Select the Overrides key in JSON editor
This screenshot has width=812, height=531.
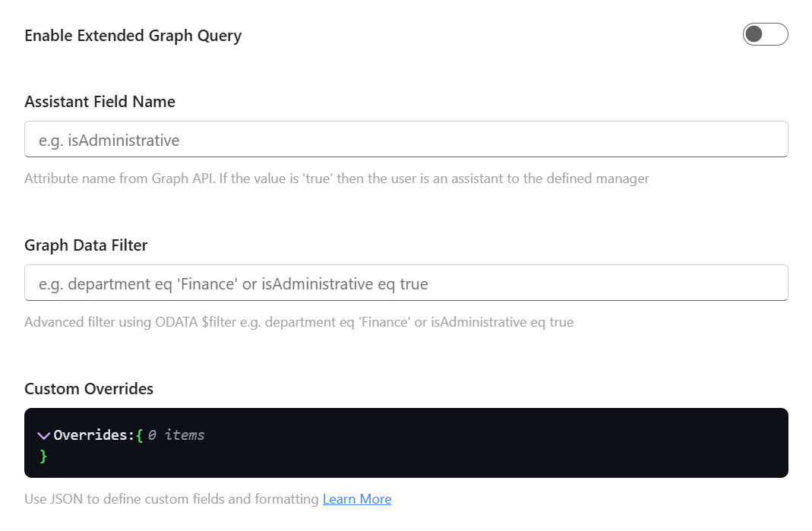[x=90, y=435]
